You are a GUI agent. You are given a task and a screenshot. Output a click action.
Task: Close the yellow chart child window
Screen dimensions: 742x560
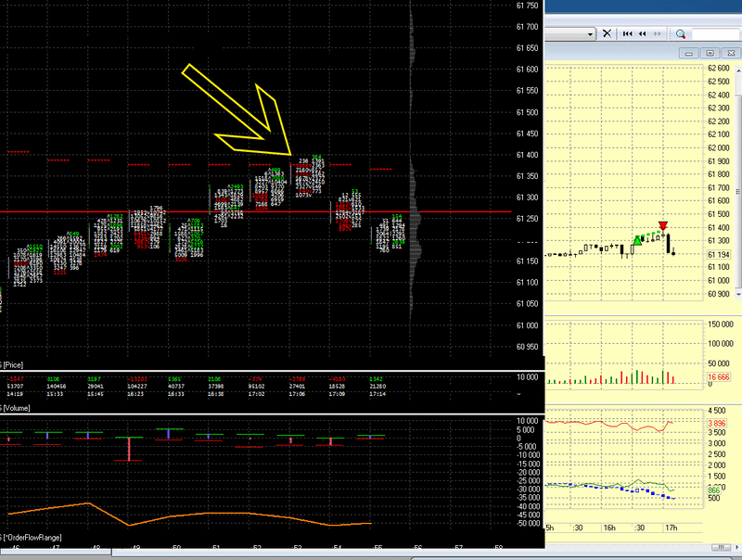pyautogui.click(x=731, y=53)
